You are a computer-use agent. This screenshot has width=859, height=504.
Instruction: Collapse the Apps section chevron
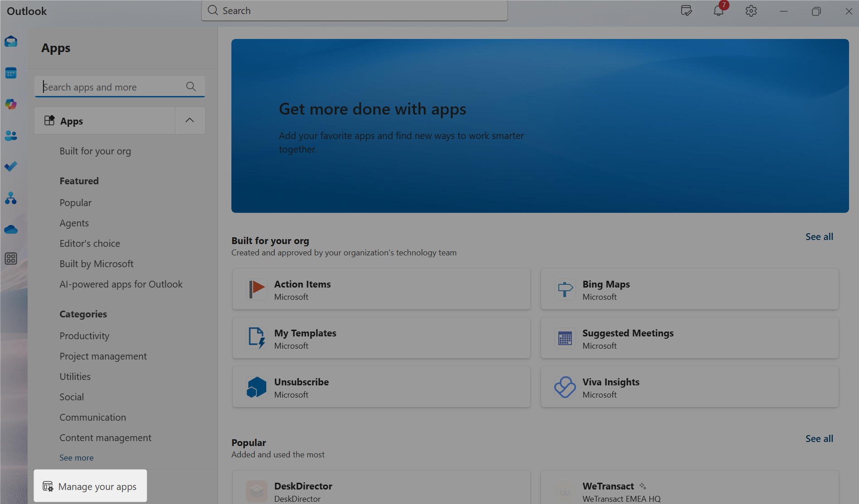[x=190, y=120]
